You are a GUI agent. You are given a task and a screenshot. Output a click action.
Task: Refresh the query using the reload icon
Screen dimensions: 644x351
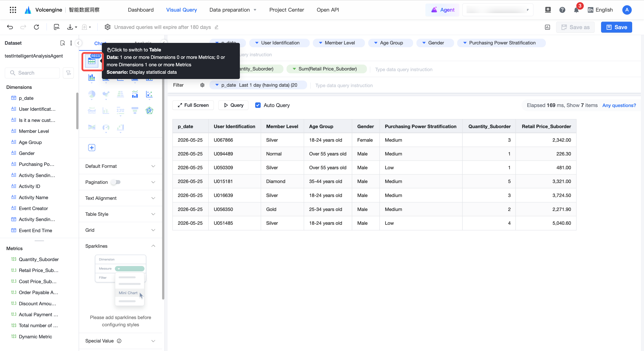click(37, 27)
